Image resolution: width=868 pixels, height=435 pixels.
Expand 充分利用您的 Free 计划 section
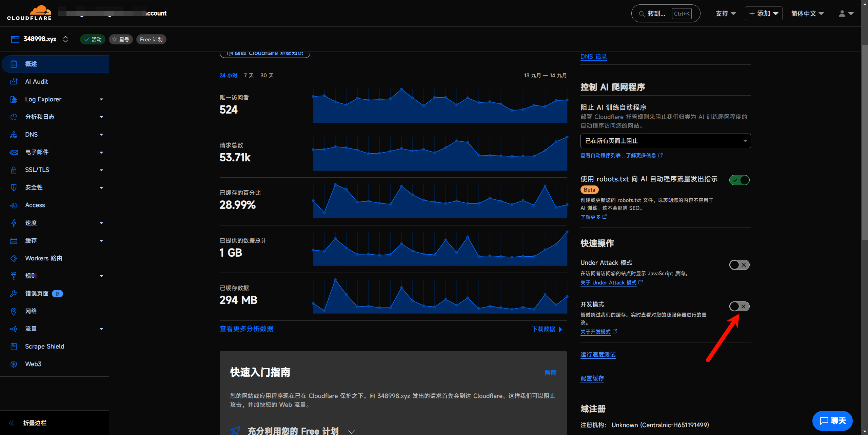pyautogui.click(x=352, y=432)
